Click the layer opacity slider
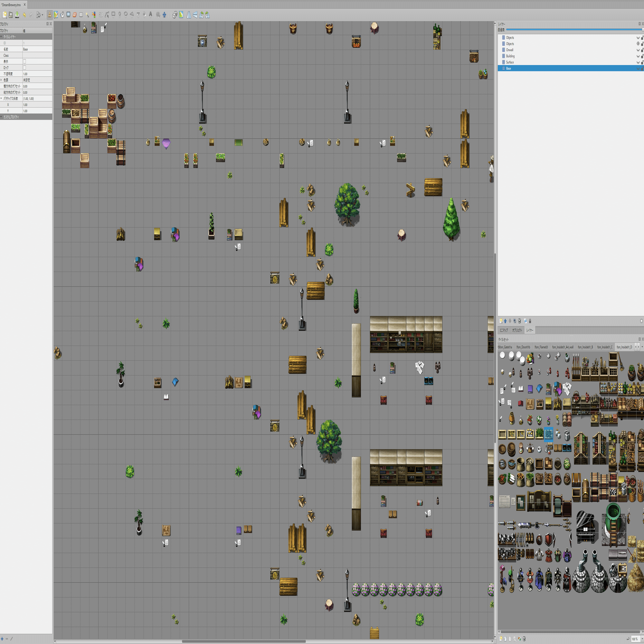The image size is (644, 644). [x=573, y=30]
